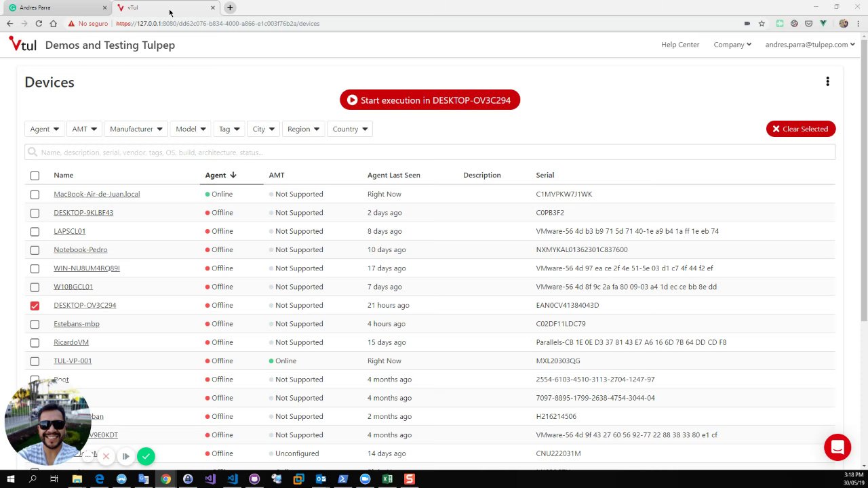The image size is (868, 488).
Task: Launch Microsoft Edge from the taskbar
Action: pos(100,479)
